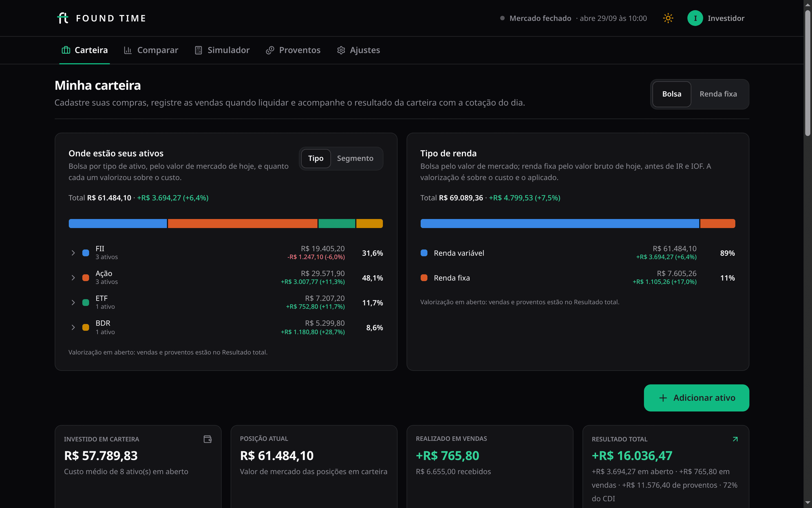Open the Investidor avatar circle
This screenshot has height=508, width=812.
tap(695, 18)
